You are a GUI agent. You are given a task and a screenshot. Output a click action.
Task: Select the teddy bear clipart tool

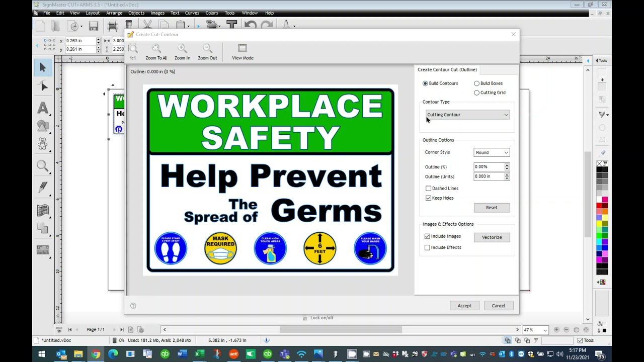(x=43, y=145)
